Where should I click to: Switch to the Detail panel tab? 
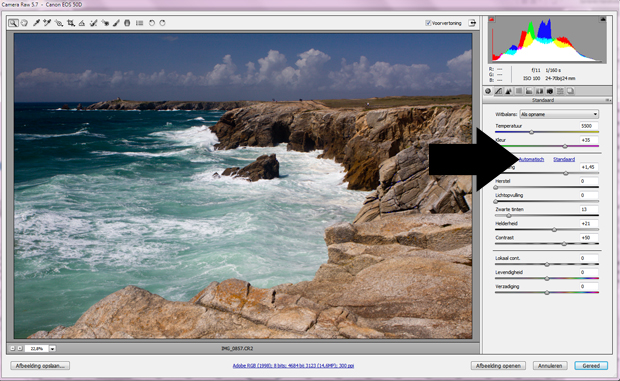pos(508,91)
